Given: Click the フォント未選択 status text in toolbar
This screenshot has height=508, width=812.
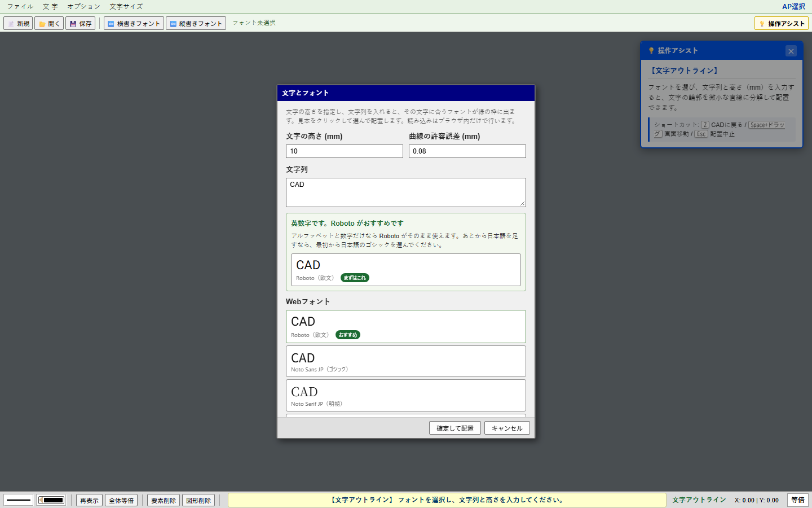Looking at the screenshot, I should point(254,23).
